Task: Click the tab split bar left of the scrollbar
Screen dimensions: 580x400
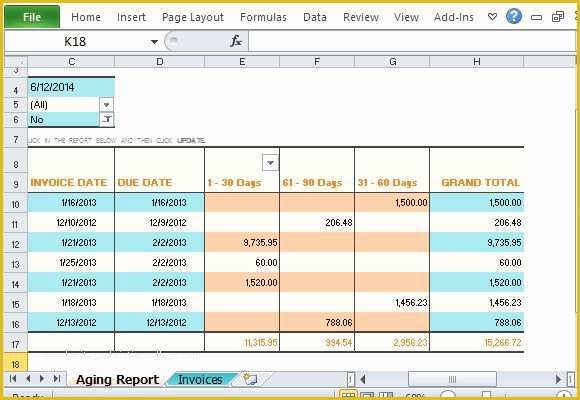Action: pos(351,379)
